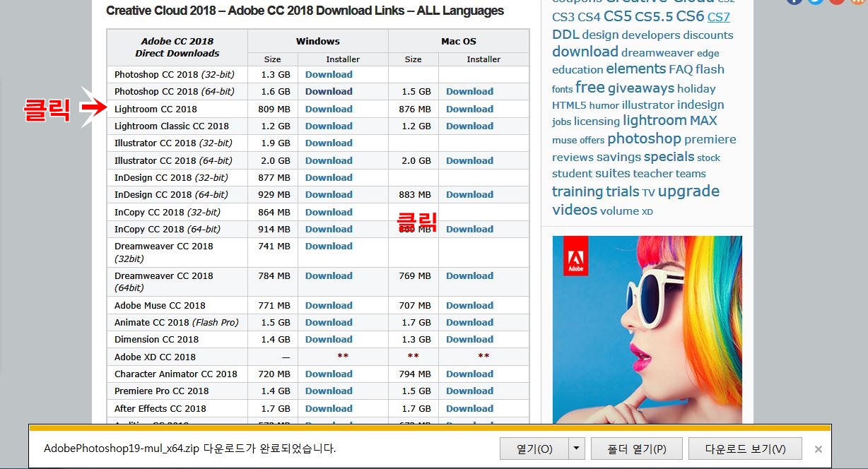The width and height of the screenshot is (868, 469).
Task: Open the education tag link
Action: click(577, 70)
